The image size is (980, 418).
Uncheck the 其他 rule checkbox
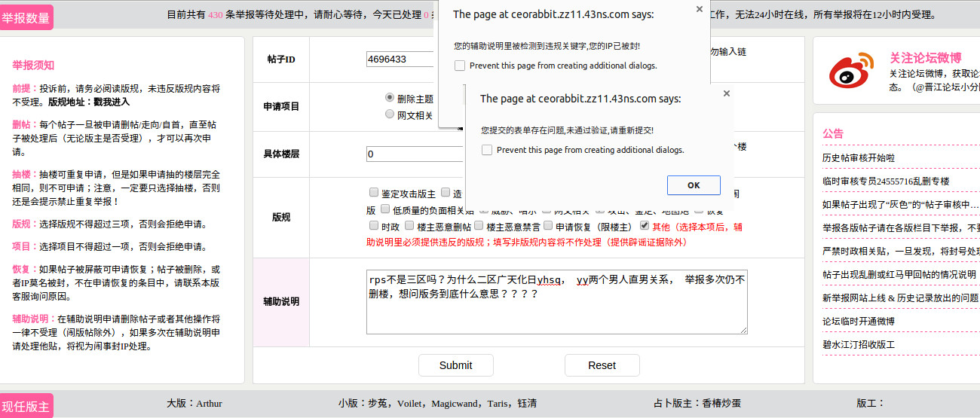point(645,226)
